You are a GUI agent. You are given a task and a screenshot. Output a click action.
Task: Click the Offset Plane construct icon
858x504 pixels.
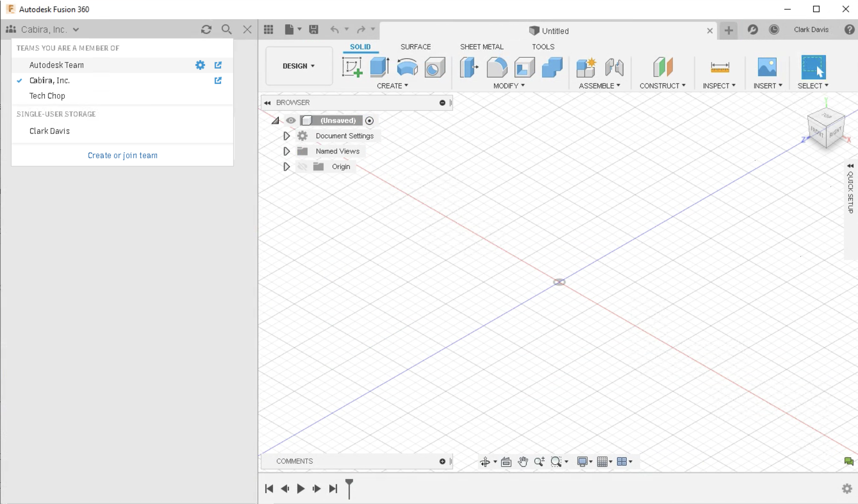coord(662,67)
